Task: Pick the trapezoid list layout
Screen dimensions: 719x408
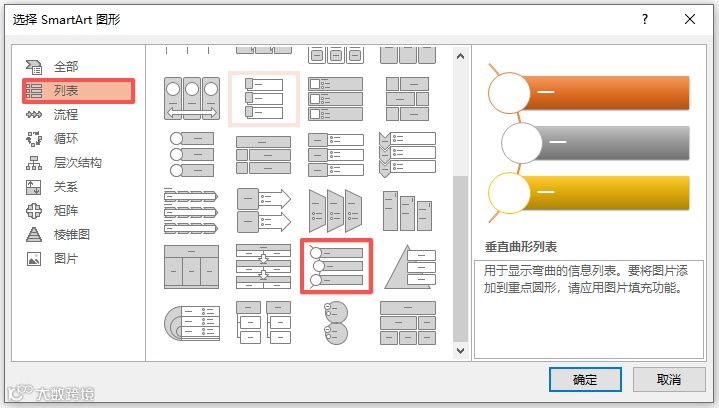Action: click(336, 211)
